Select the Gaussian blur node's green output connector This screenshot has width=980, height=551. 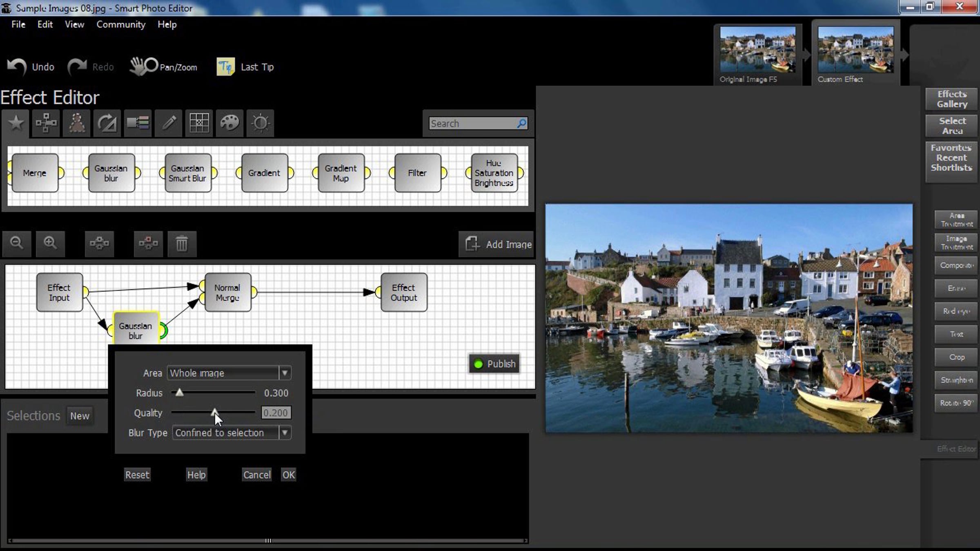coord(163,331)
